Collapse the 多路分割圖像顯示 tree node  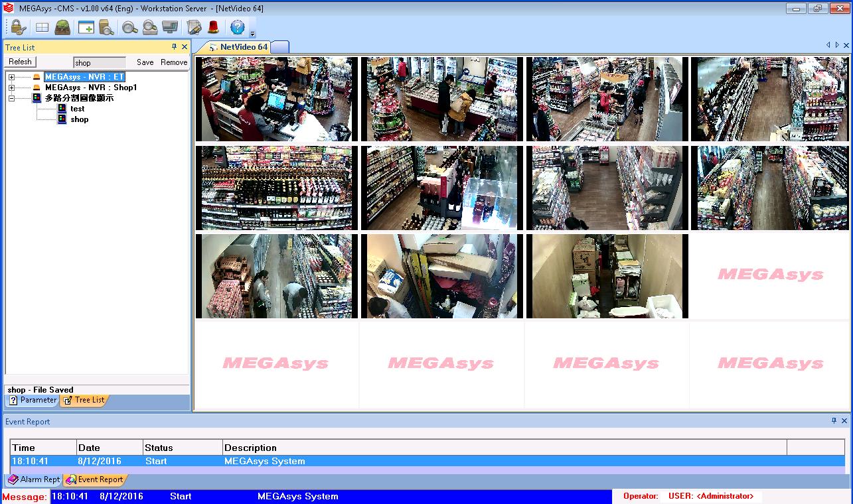(11, 98)
